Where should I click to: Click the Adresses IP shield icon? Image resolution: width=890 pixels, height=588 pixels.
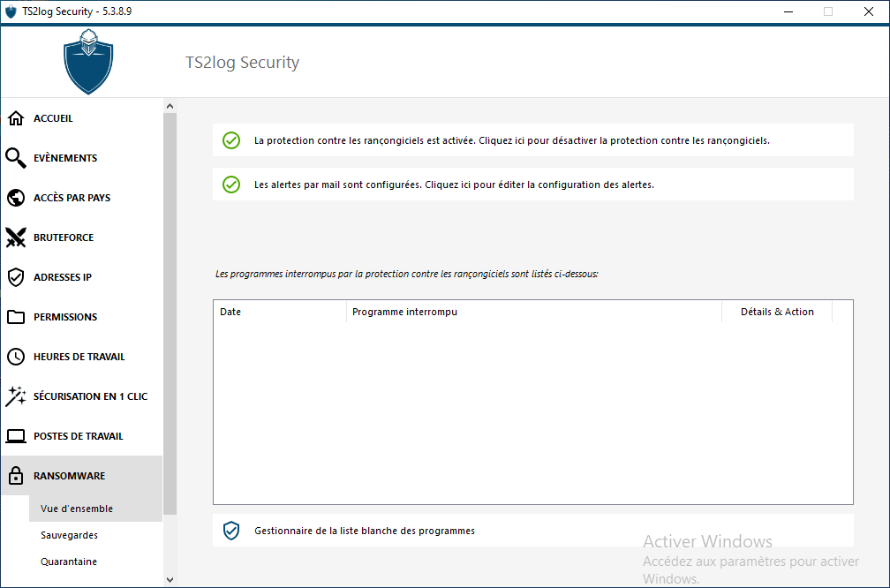(x=16, y=277)
